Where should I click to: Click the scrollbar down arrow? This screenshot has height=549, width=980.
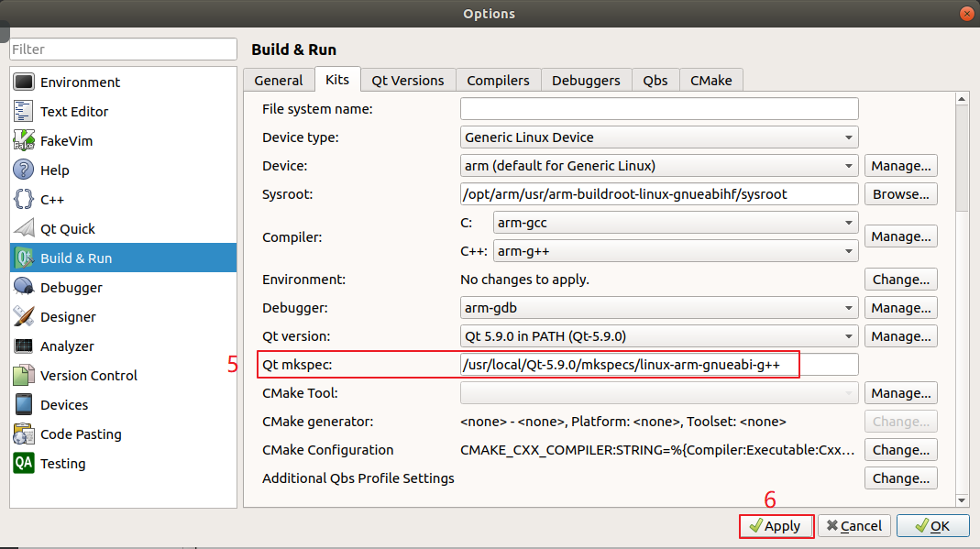(x=962, y=500)
